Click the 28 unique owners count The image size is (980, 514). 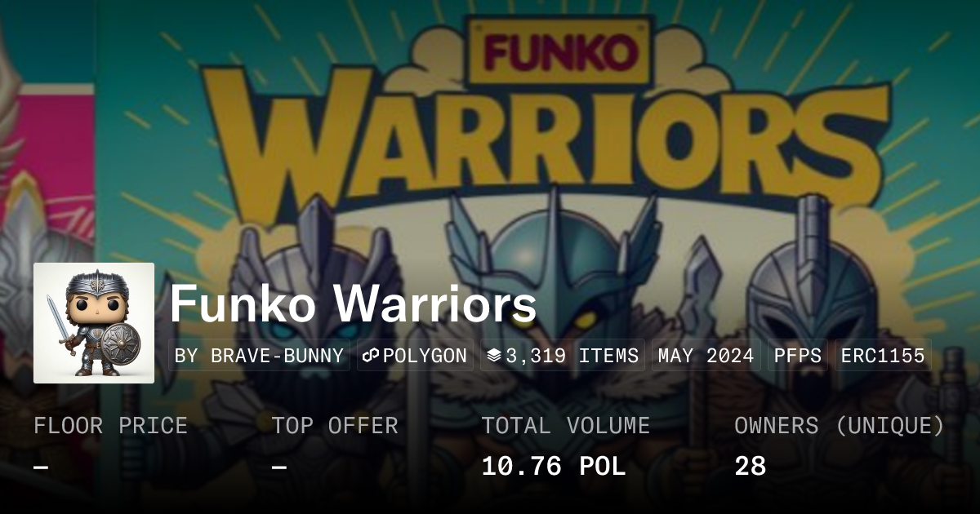[750, 467]
